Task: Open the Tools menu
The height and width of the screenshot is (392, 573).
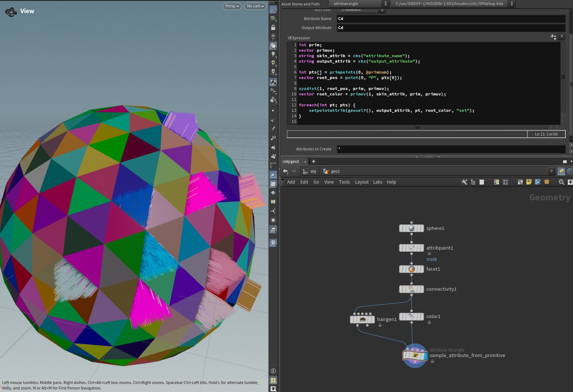Action: tap(344, 182)
